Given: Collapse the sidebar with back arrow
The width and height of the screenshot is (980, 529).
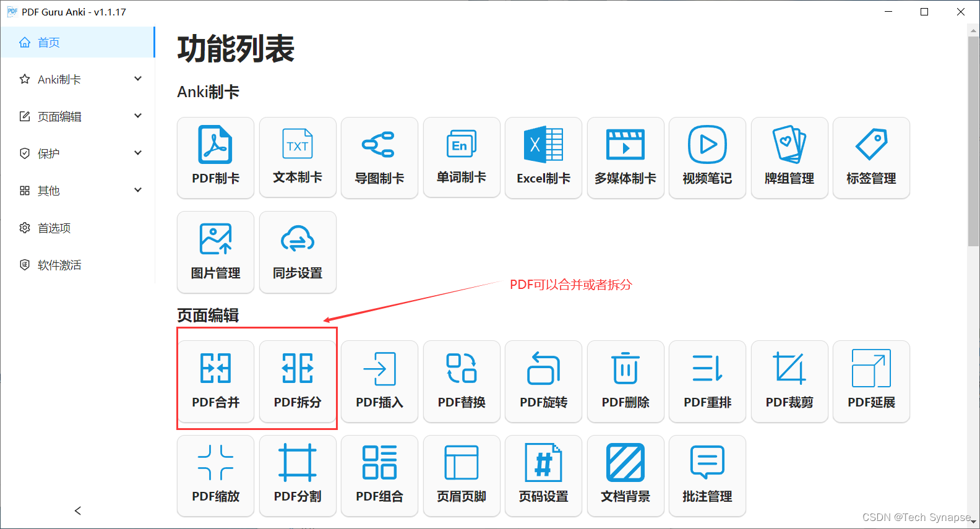Looking at the screenshot, I should point(77,510).
